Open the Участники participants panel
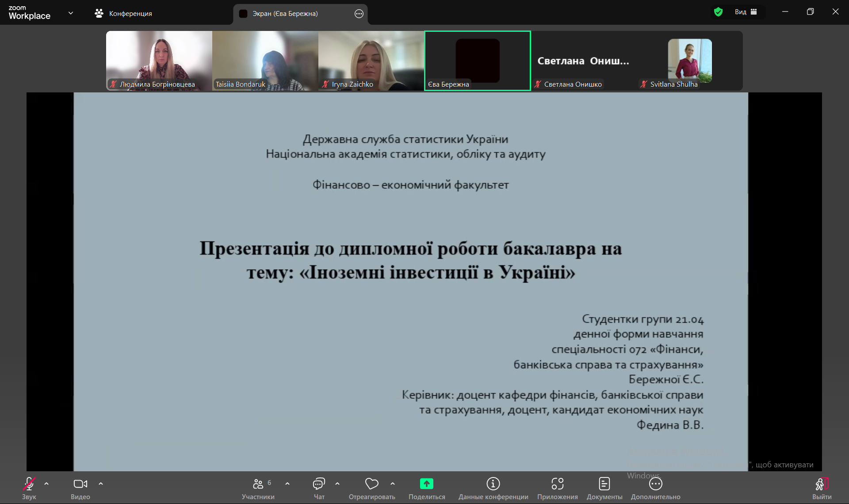Screen dimensions: 849x504 (x=258, y=485)
